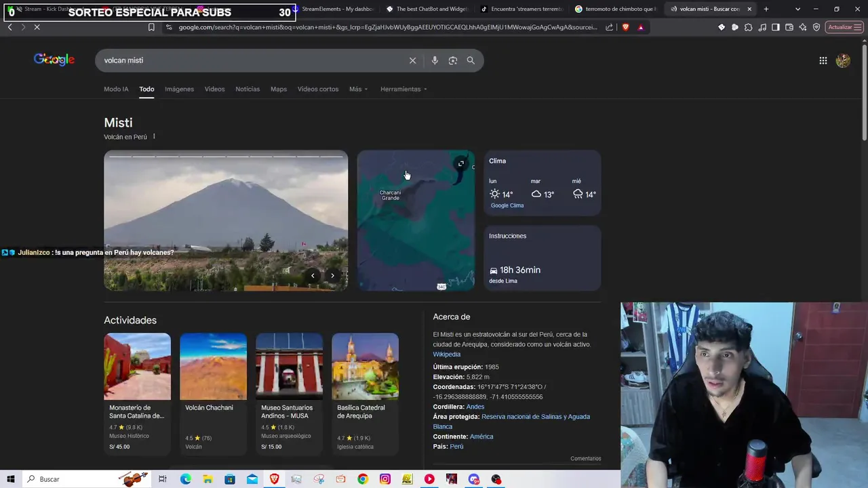Open the Brave Wallet icon
The height and width of the screenshot is (488, 868).
[789, 27]
